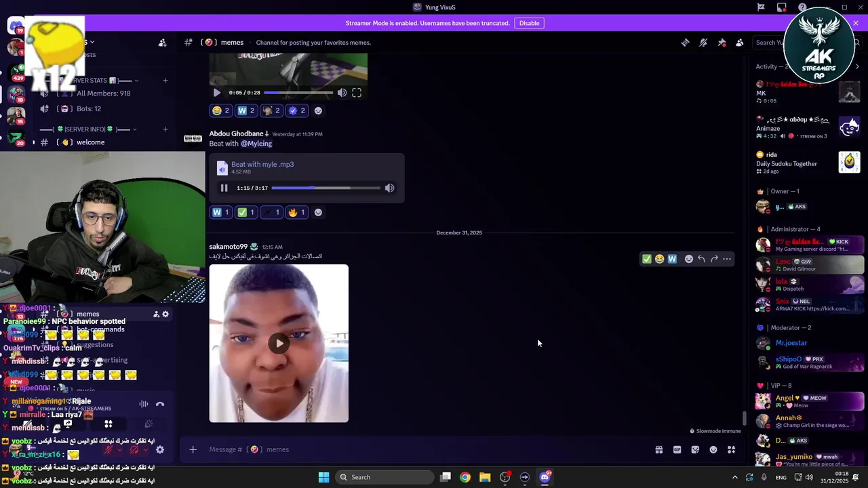Open Abdou Ghodbane's profile name
Viewport: 868px width, 488px height.
coord(239,134)
